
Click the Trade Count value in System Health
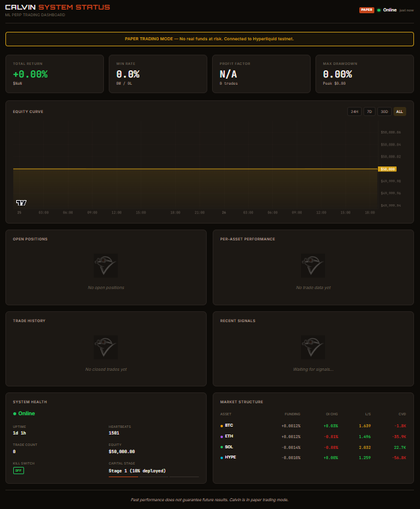point(14,451)
